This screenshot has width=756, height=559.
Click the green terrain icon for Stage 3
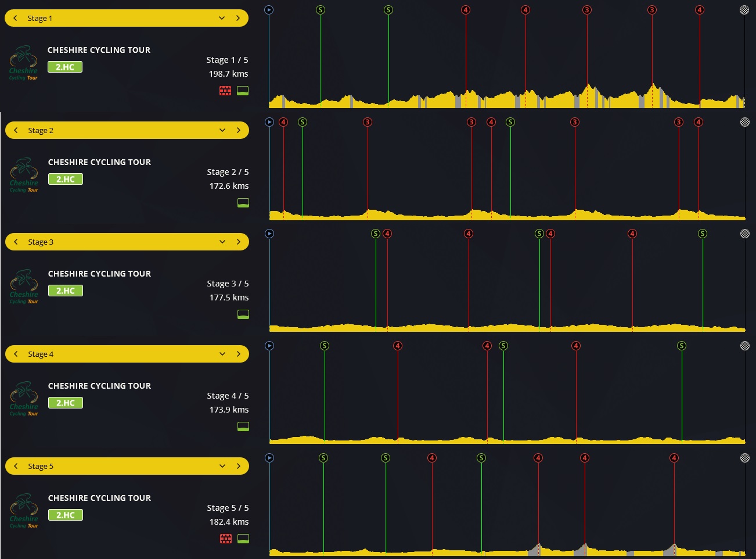(x=243, y=314)
